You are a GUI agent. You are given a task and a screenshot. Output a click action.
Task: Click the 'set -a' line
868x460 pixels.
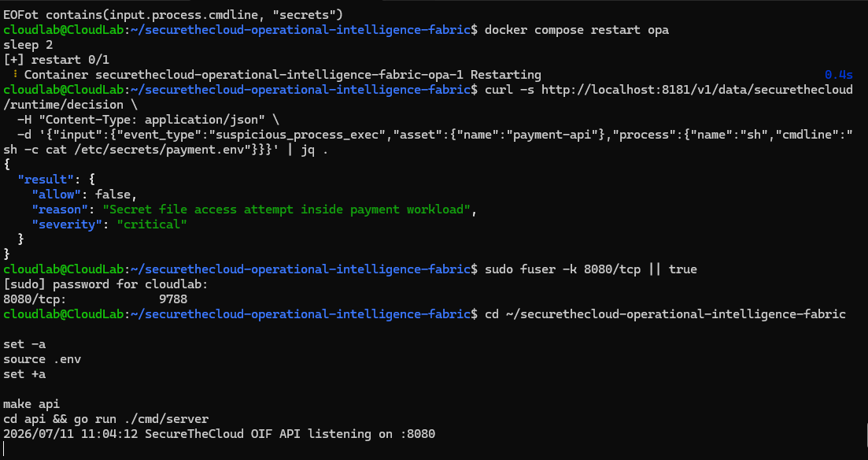point(24,343)
